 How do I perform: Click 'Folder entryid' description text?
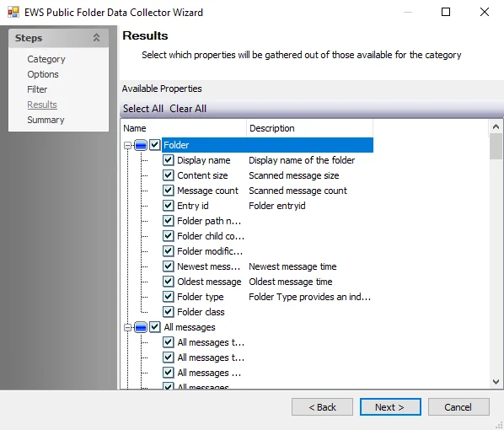(277, 206)
